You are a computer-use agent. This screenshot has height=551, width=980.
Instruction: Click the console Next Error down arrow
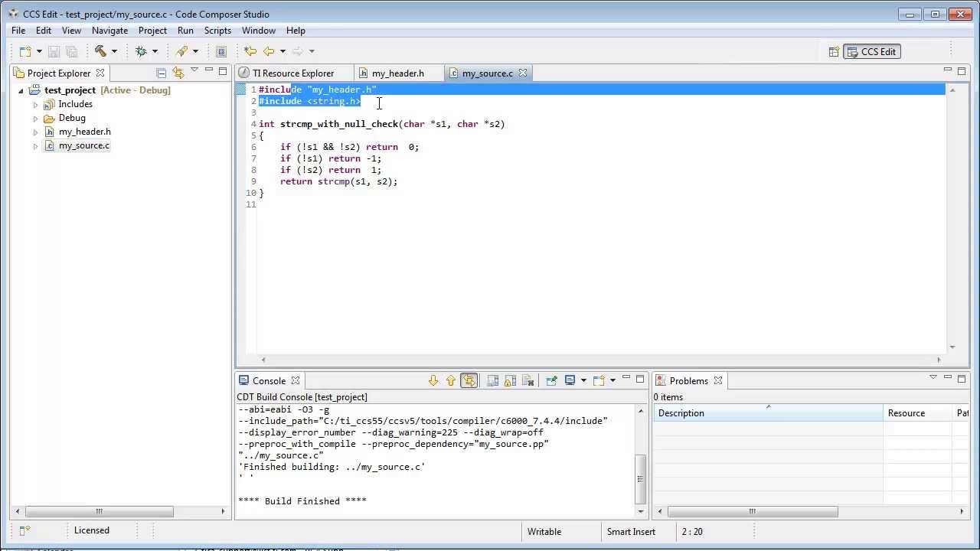[433, 380]
